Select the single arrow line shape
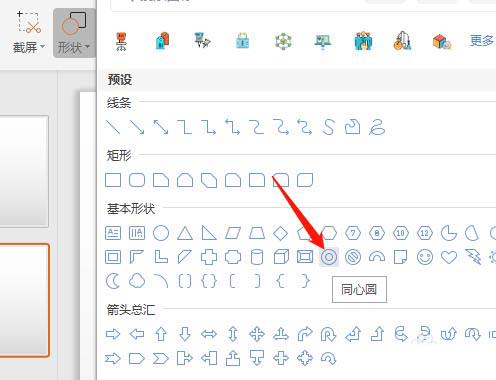The height and width of the screenshot is (380, 496). point(137,127)
